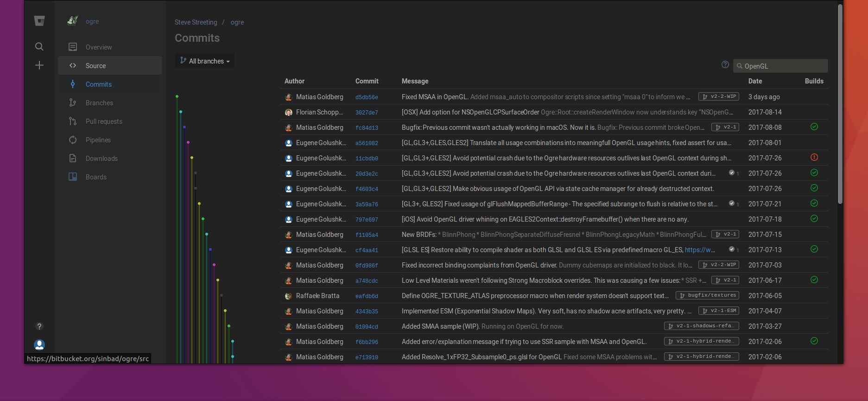Click the Date column header
The width and height of the screenshot is (868, 401).
click(755, 81)
